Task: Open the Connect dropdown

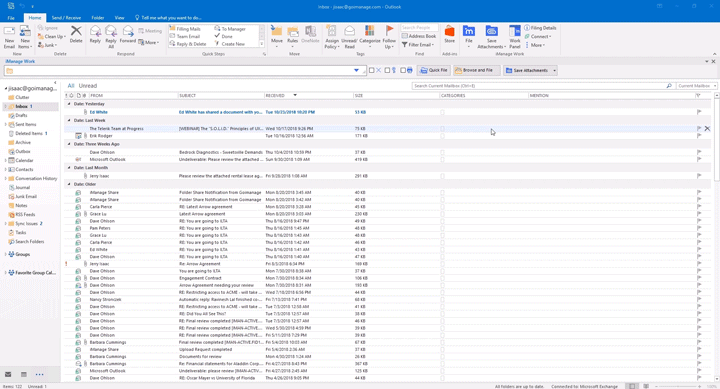Action: click(538, 36)
